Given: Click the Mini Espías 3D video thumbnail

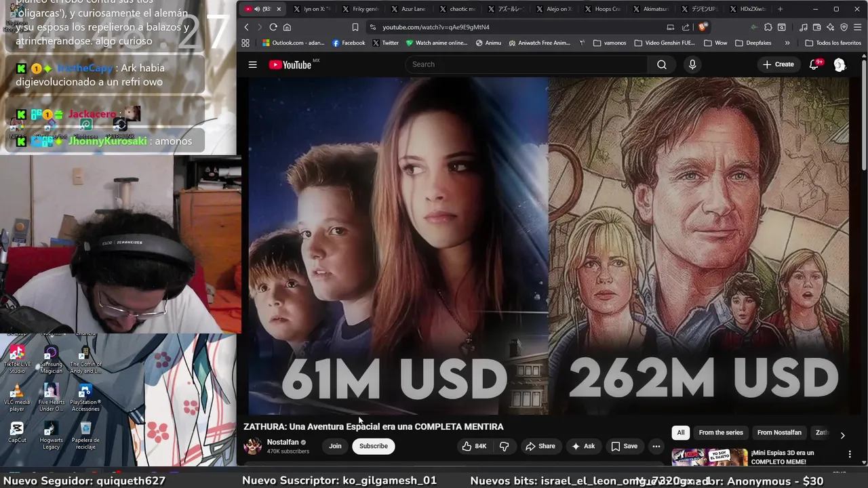Looking at the screenshot, I should point(709,457).
